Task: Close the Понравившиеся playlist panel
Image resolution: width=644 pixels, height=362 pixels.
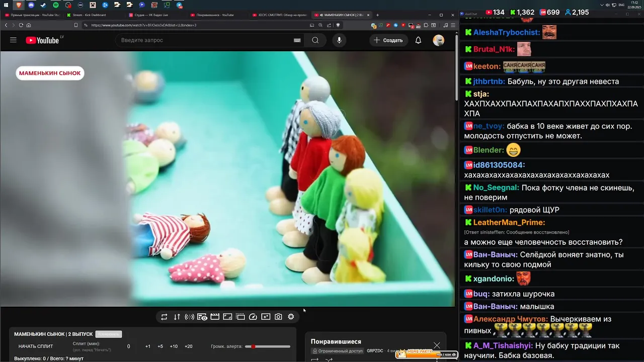Action: coord(437,345)
